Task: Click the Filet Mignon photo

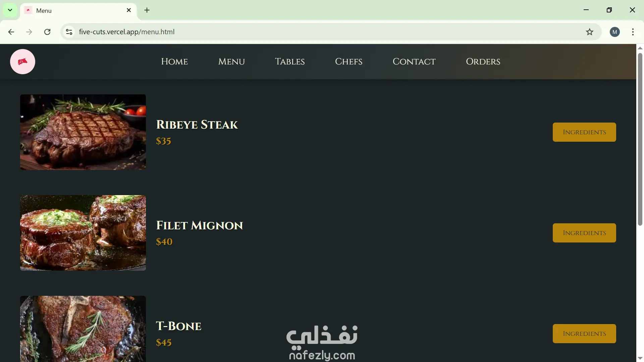Action: click(83, 233)
